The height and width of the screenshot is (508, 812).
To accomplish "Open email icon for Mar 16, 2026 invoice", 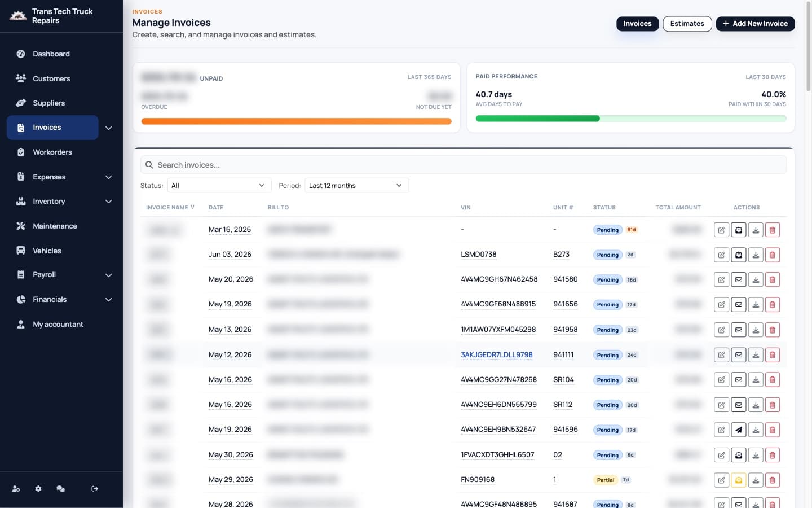I will [739, 230].
